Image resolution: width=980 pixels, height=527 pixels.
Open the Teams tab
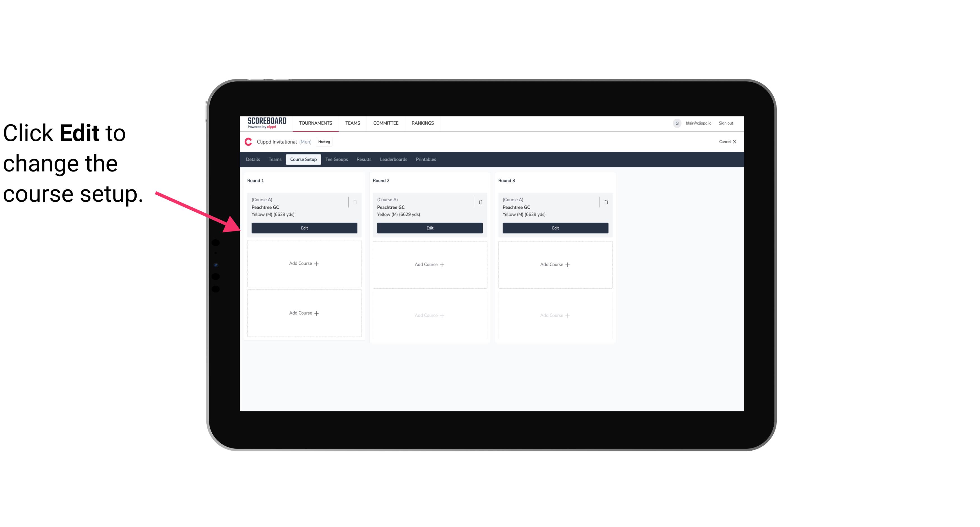[x=274, y=159]
